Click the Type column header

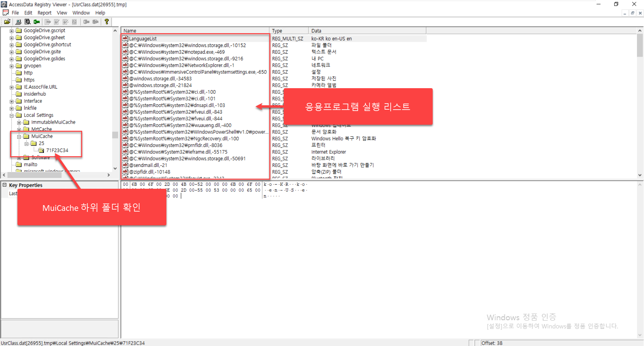click(289, 31)
